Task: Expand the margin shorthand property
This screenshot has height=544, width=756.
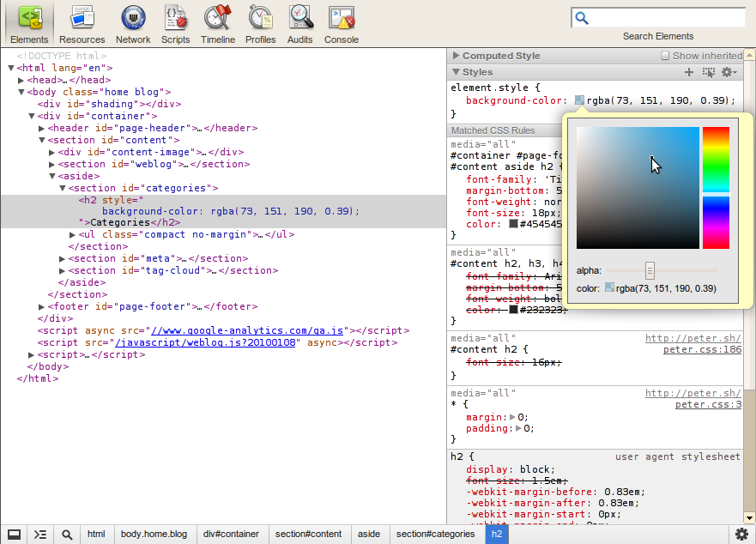Action: [x=512, y=417]
